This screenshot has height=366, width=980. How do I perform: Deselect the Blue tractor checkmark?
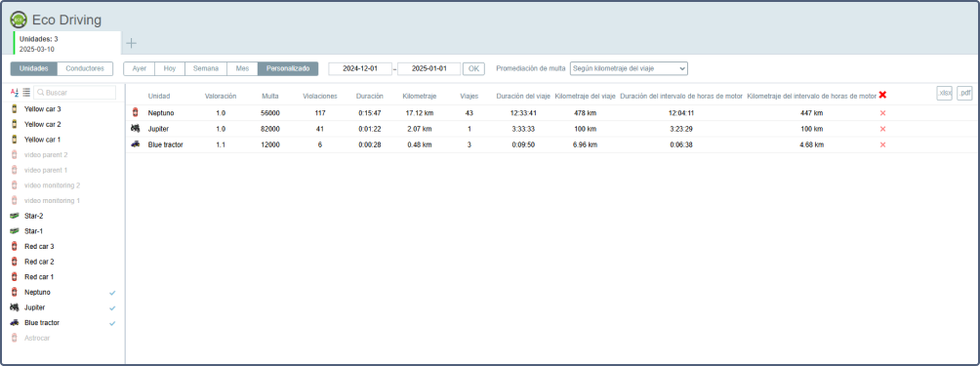coord(112,323)
